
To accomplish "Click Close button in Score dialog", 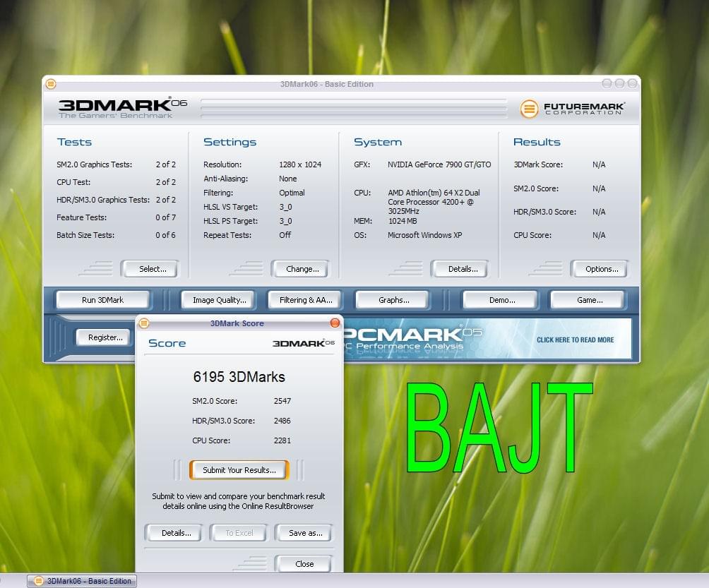I will (304, 564).
